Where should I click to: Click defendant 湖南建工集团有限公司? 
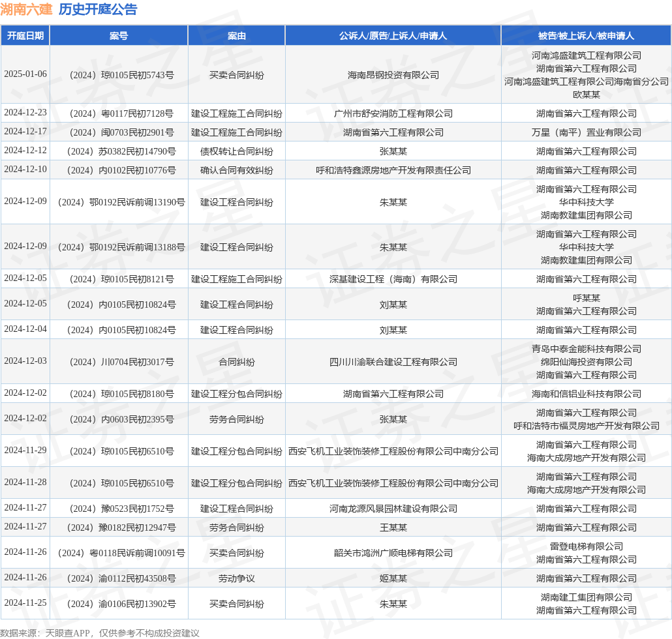pyautogui.click(x=587, y=597)
